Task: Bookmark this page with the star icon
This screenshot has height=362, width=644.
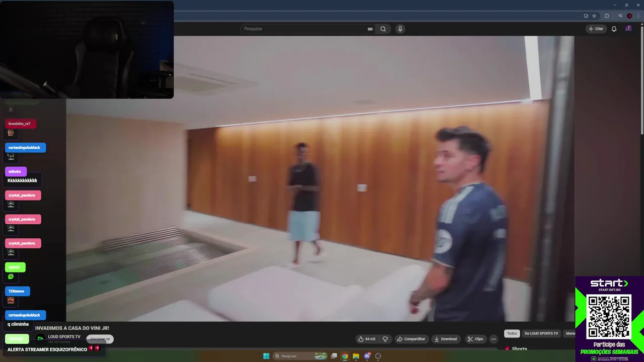Action: (x=594, y=16)
